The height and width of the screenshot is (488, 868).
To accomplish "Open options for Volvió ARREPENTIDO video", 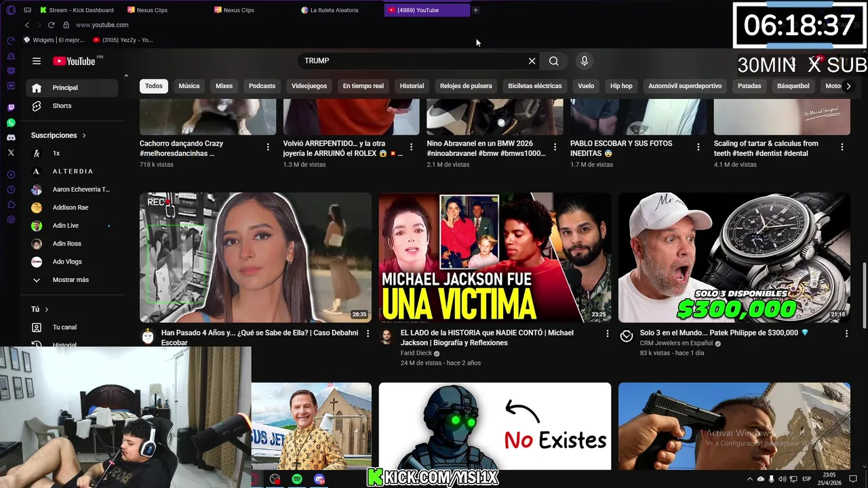I will 411,147.
